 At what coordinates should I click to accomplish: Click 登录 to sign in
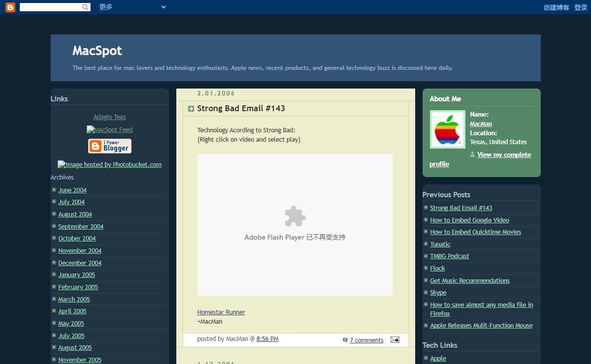pos(581,7)
